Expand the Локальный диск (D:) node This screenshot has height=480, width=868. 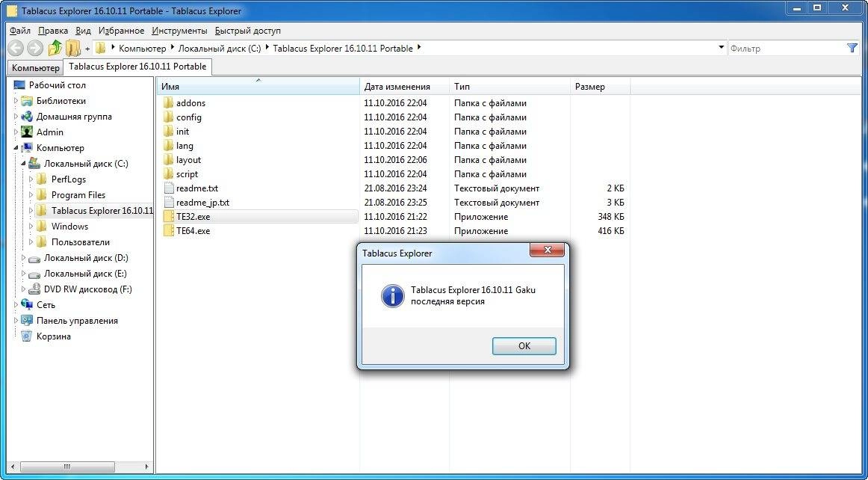tap(24, 258)
